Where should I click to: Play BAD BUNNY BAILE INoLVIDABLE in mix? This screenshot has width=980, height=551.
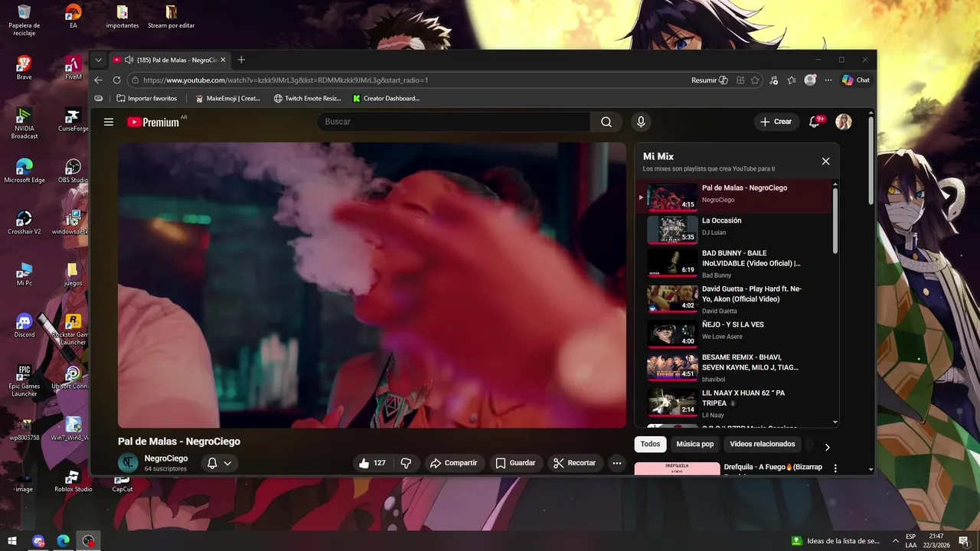(x=734, y=263)
